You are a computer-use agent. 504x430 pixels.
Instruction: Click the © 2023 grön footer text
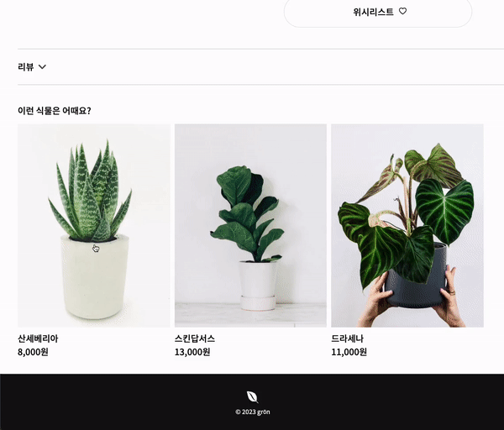pyautogui.click(x=253, y=412)
